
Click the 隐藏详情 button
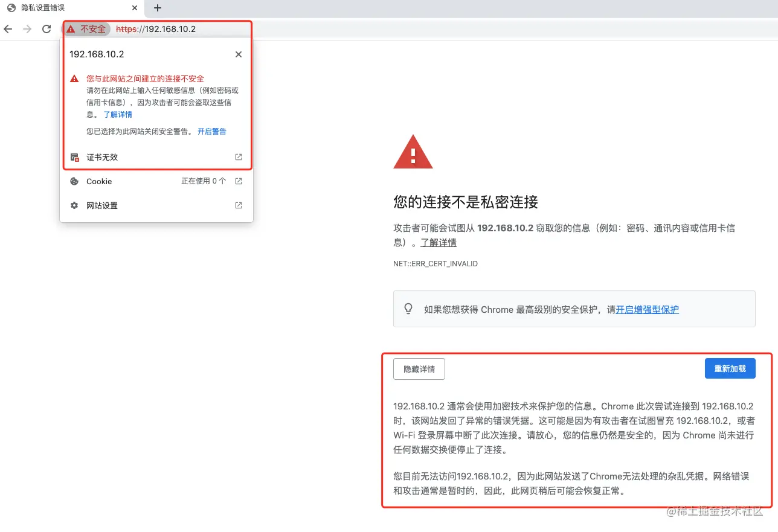click(419, 369)
